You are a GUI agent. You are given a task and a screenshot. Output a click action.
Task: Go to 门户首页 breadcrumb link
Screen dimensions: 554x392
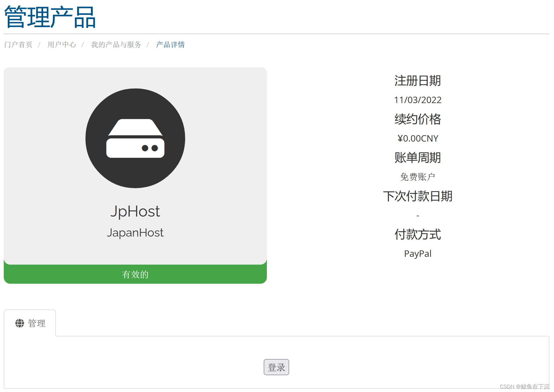click(18, 45)
